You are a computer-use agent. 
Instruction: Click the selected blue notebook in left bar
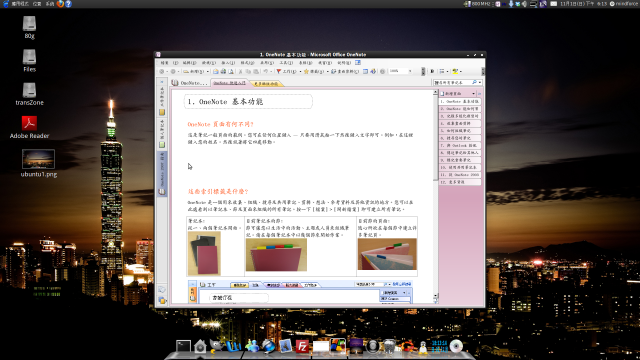(x=162, y=174)
